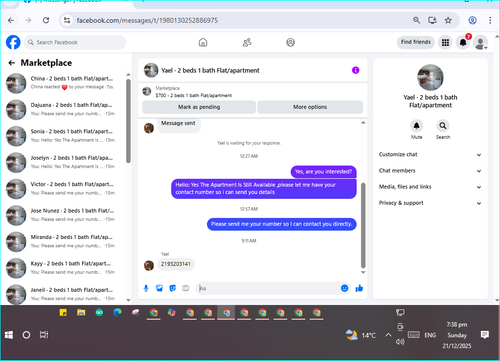Open Sonia conversation in the list
Screen dimensions: 500x361
pos(63,136)
